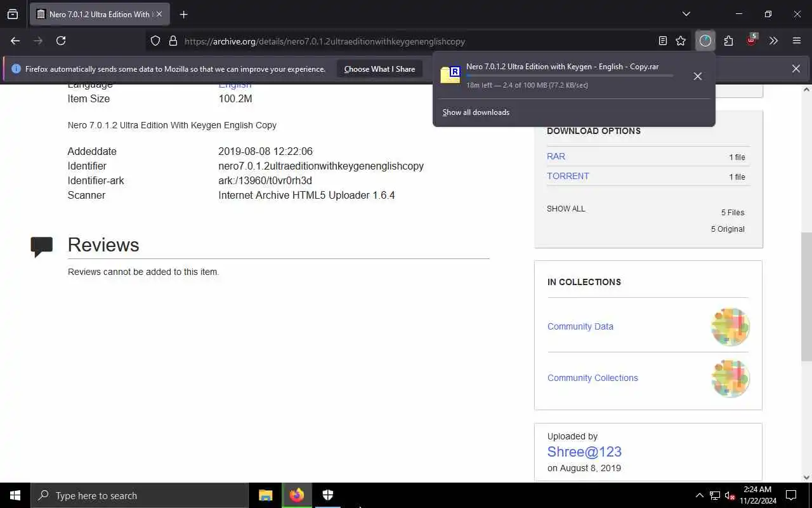Open Firefox View icon in tab strip
Screen dimensions: 812x508
pyautogui.click(x=13, y=14)
